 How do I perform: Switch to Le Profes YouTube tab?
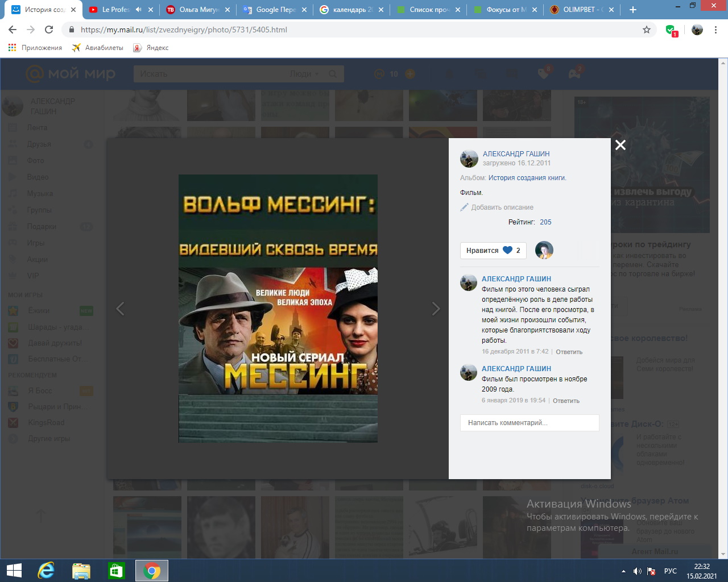[116, 10]
